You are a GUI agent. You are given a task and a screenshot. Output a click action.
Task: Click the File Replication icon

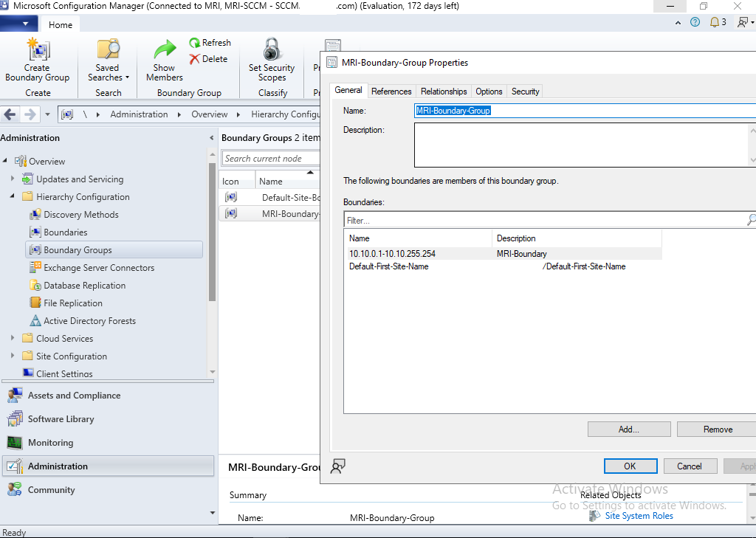(x=35, y=303)
